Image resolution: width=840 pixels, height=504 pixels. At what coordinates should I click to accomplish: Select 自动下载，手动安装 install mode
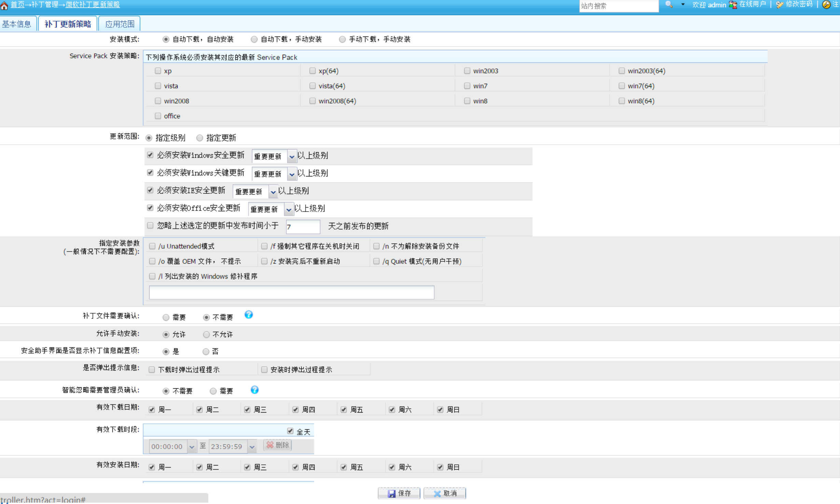click(x=254, y=39)
